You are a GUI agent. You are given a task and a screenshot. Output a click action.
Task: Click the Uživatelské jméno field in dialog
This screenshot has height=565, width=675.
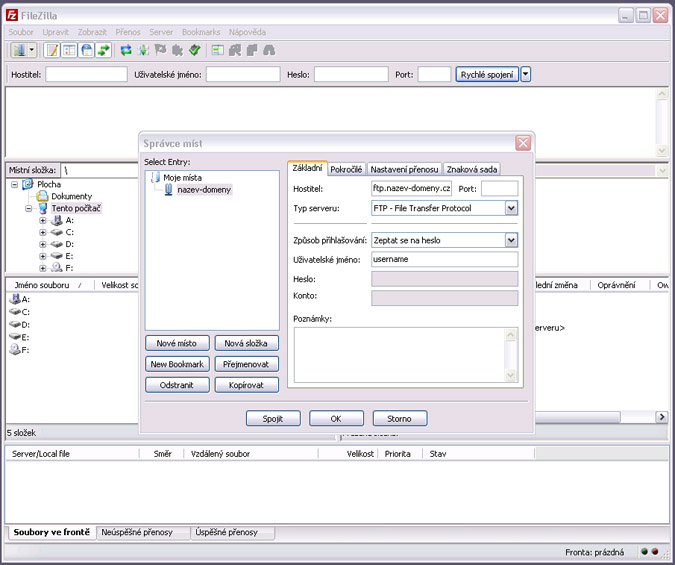[443, 259]
